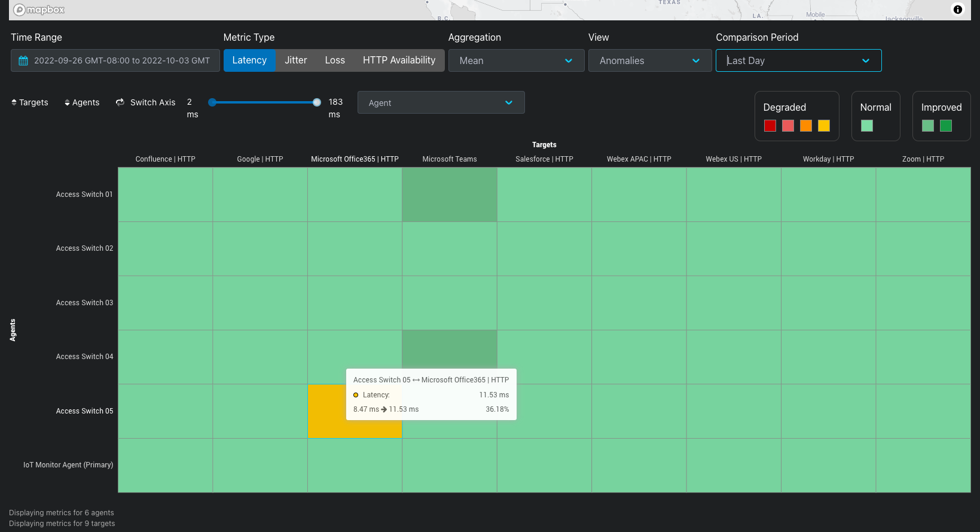This screenshot has height=532, width=980.
Task: Open the Comparison Period Last Day dropdown
Action: pos(798,60)
